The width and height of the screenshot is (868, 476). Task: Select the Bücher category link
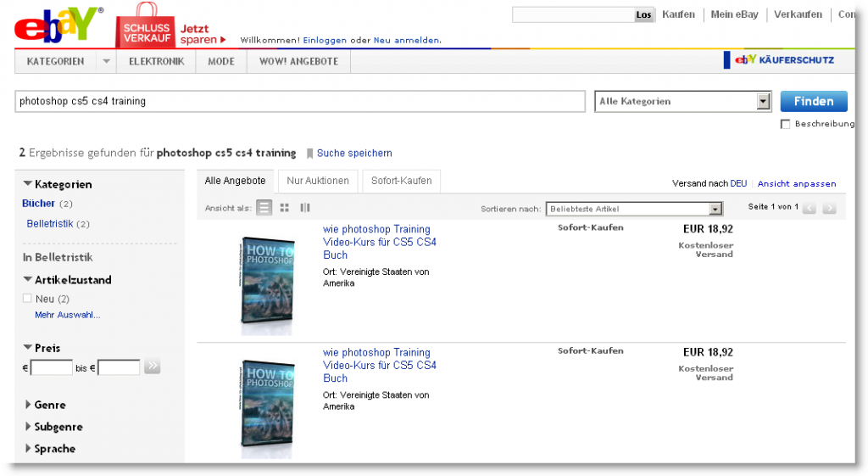[38, 204]
